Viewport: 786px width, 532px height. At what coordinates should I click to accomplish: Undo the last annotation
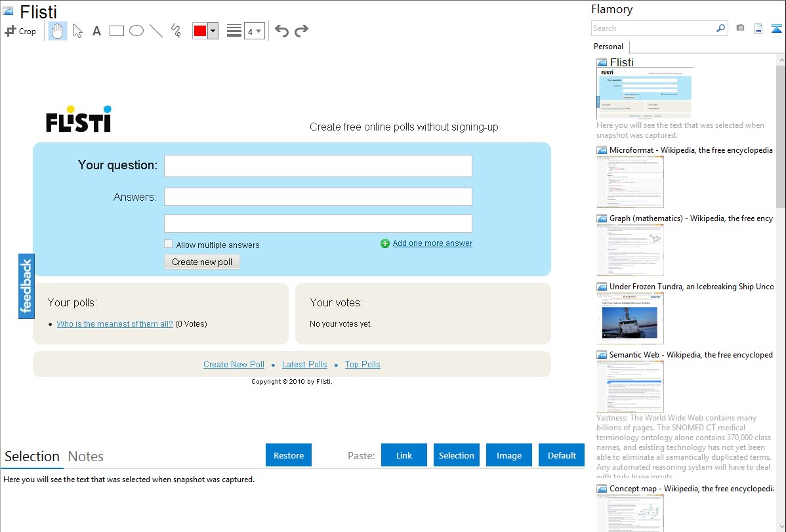click(x=281, y=31)
